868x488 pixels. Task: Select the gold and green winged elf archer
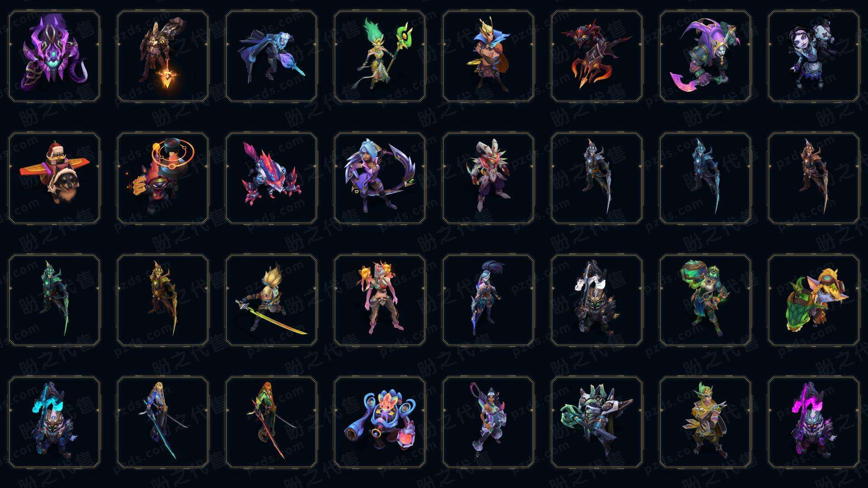705,422
